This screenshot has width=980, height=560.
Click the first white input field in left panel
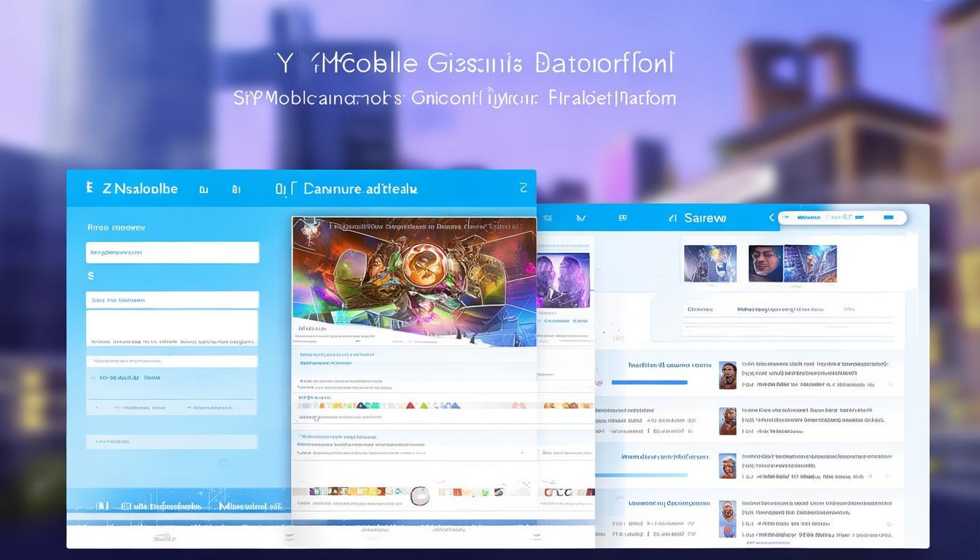tap(172, 252)
